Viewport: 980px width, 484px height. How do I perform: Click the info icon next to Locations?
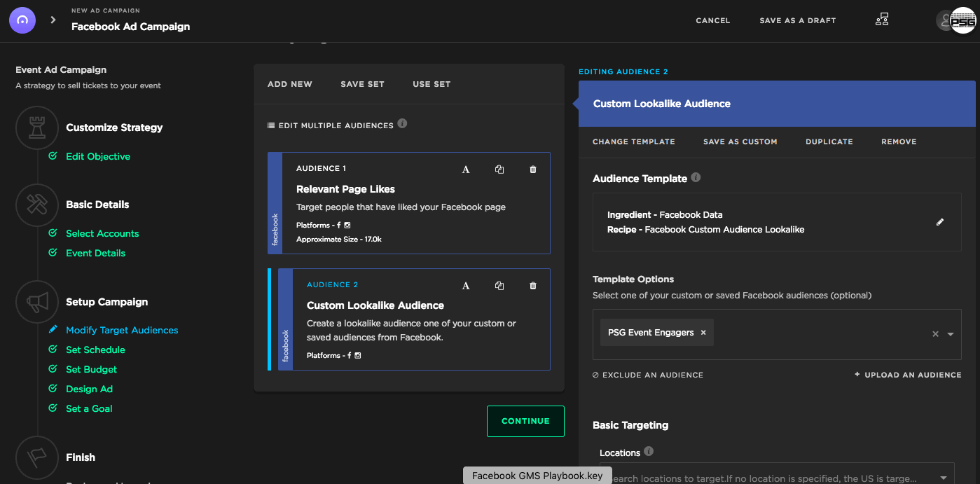(x=649, y=452)
